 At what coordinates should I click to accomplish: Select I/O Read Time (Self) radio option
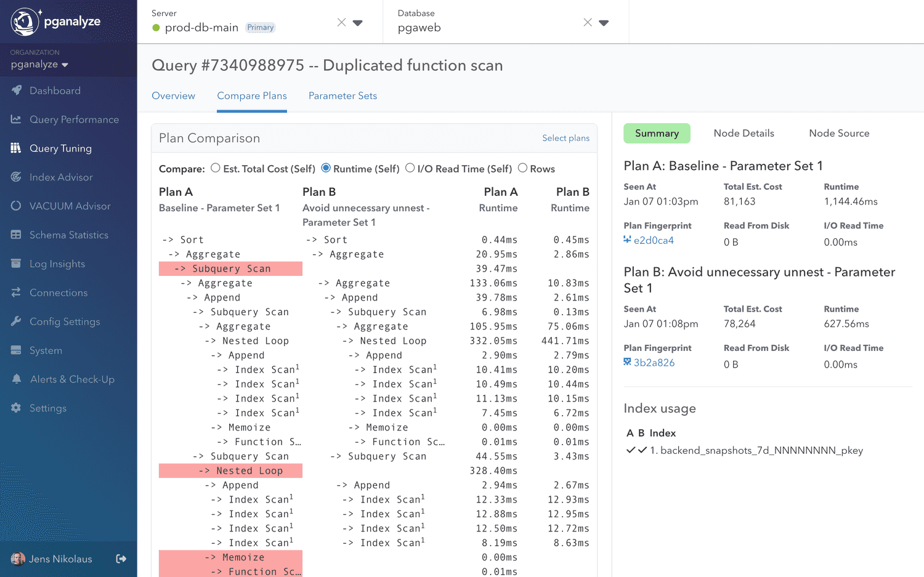(410, 168)
